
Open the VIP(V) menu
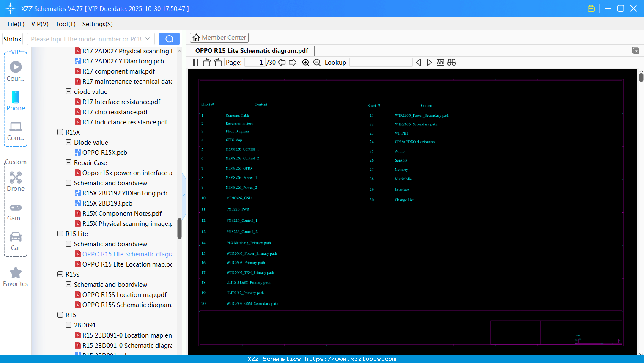40,24
